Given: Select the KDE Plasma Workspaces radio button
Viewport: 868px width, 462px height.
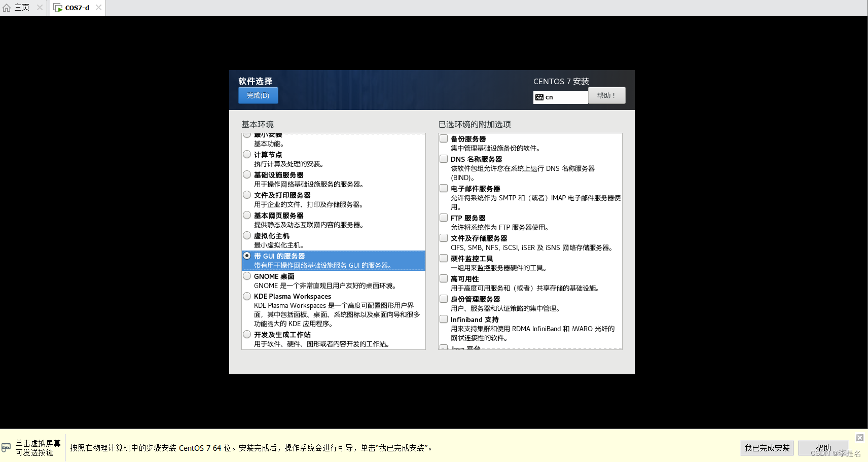Looking at the screenshot, I should (247, 296).
